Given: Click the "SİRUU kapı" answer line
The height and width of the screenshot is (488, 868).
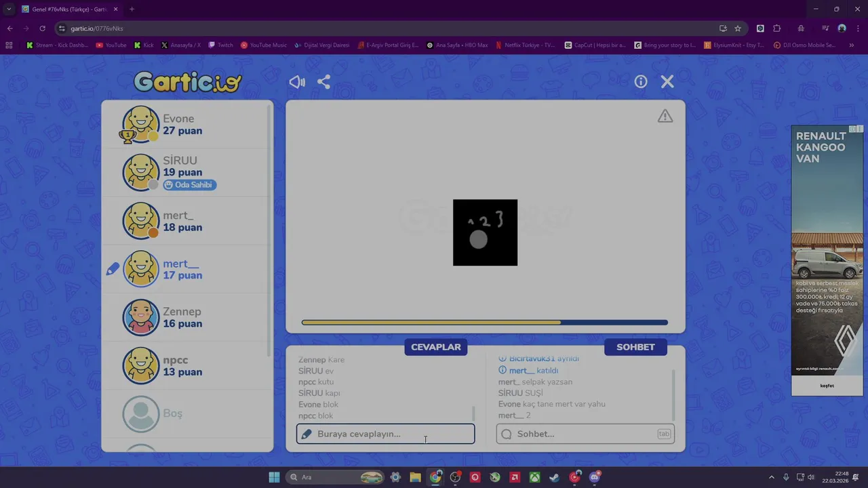Looking at the screenshot, I should pos(319,393).
